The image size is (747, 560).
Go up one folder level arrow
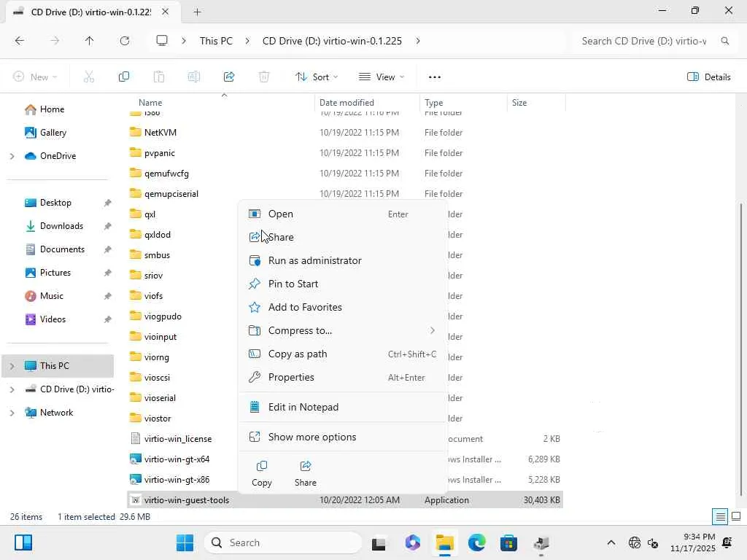click(89, 41)
